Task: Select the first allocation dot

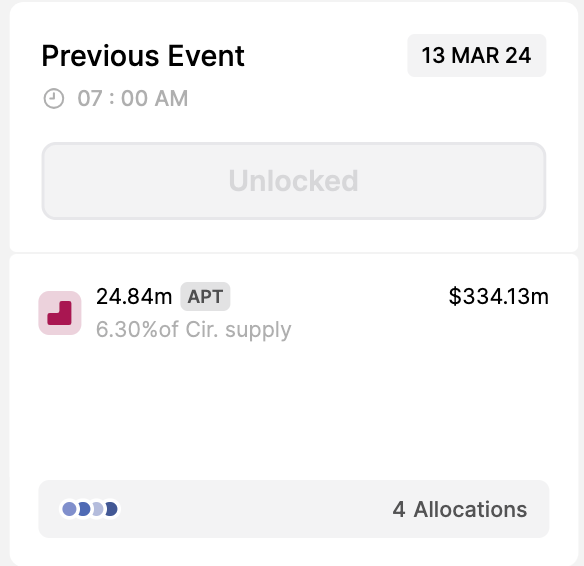Action: pos(69,509)
